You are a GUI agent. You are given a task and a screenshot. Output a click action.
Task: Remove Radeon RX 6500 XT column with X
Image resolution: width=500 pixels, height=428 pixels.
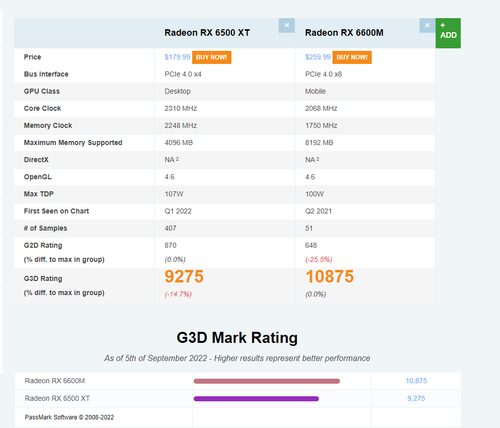click(287, 25)
